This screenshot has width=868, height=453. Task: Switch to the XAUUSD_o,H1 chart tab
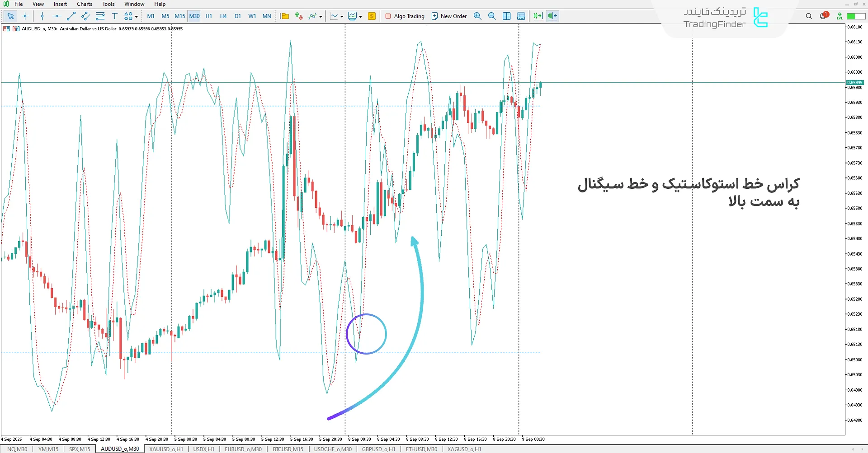(x=166, y=449)
